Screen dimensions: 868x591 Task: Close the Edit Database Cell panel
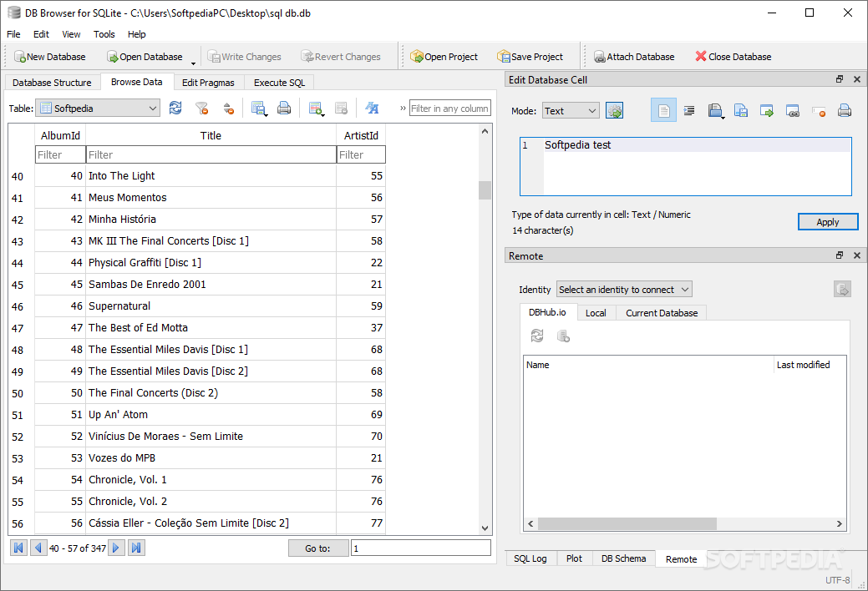pyautogui.click(x=857, y=79)
